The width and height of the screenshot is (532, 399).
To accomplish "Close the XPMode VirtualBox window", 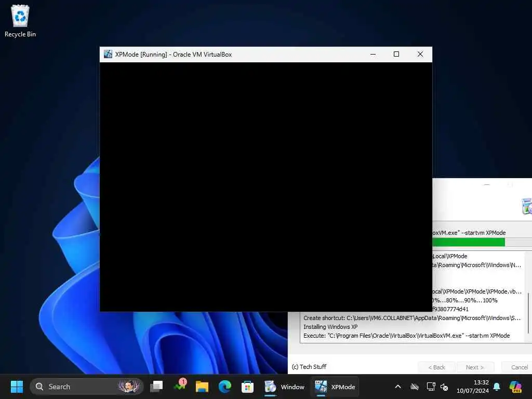I will (x=420, y=54).
